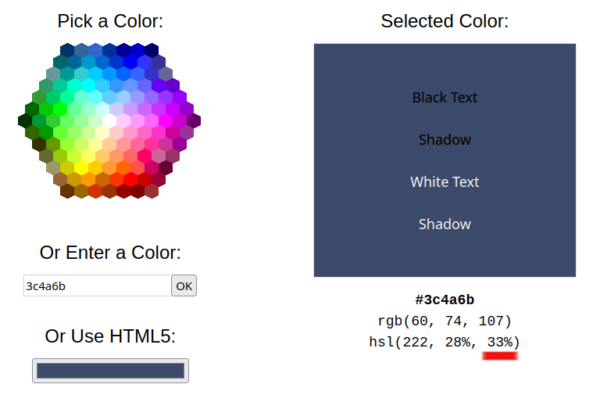The width and height of the screenshot is (600, 402).
Task: Click the OK button next to color input
Action: coord(184,286)
